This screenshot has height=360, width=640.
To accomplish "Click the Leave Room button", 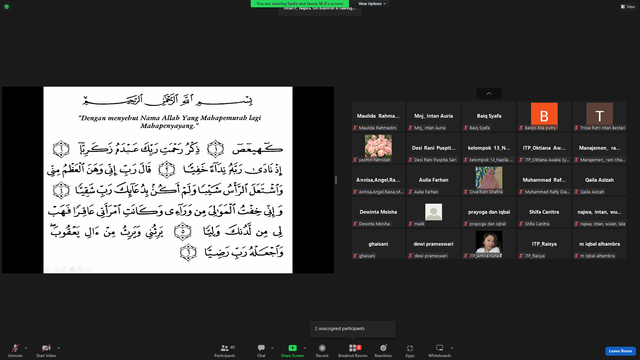I will pos(620,351).
